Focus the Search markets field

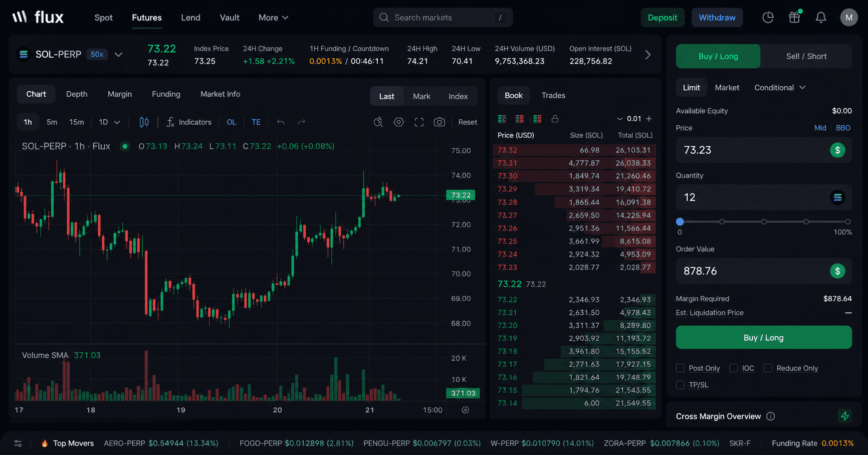(x=443, y=18)
